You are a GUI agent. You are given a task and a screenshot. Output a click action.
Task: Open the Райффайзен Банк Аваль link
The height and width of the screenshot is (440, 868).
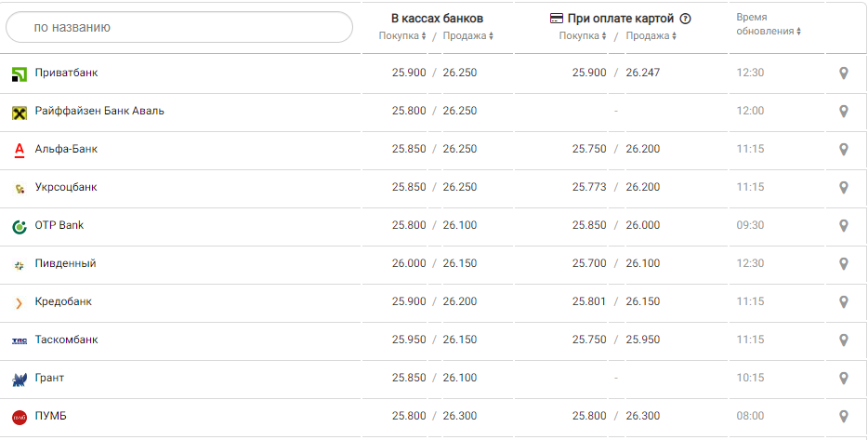[99, 111]
